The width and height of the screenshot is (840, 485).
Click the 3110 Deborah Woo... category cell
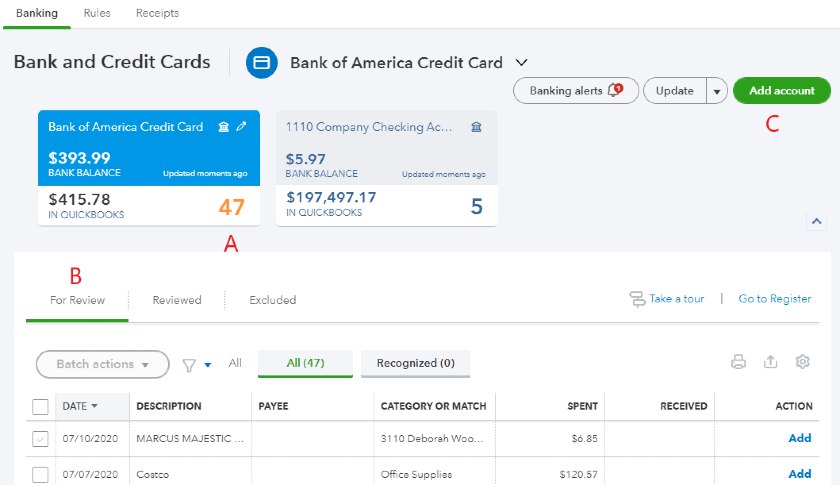coord(432,438)
